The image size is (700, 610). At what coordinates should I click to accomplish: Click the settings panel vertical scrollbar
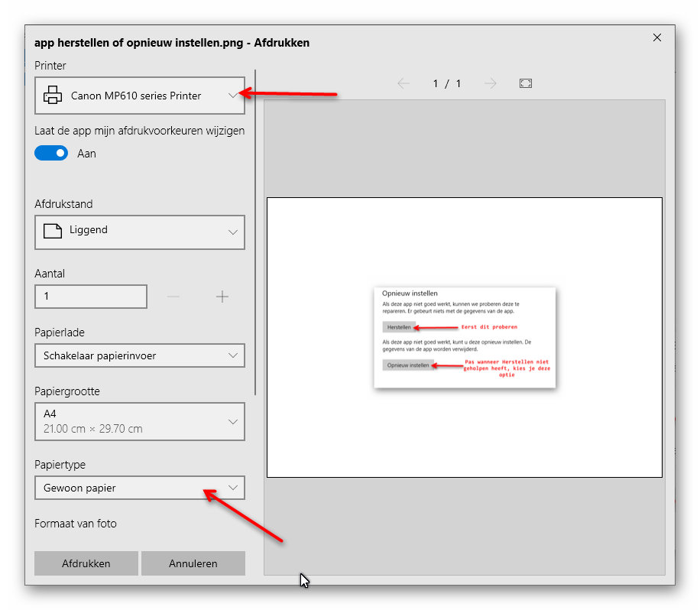pos(255,232)
